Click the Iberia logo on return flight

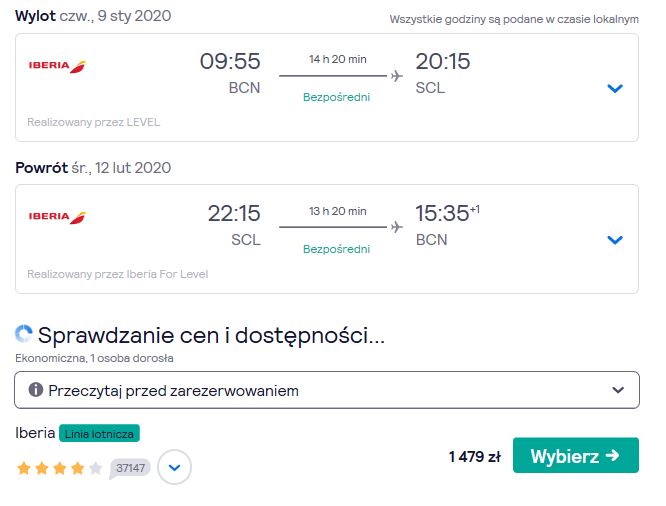point(57,218)
